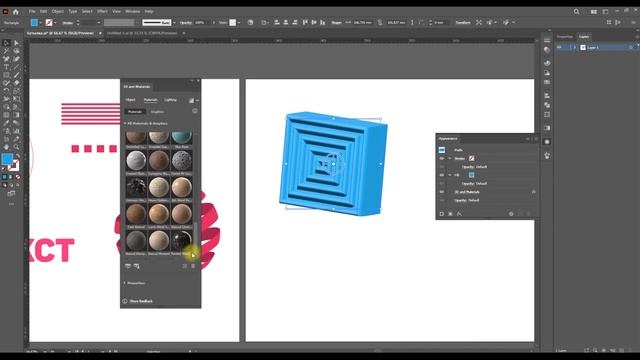Screen dimensions: 640x360
Task: Collapse the All Materials & Graphics section
Action: pos(125,123)
